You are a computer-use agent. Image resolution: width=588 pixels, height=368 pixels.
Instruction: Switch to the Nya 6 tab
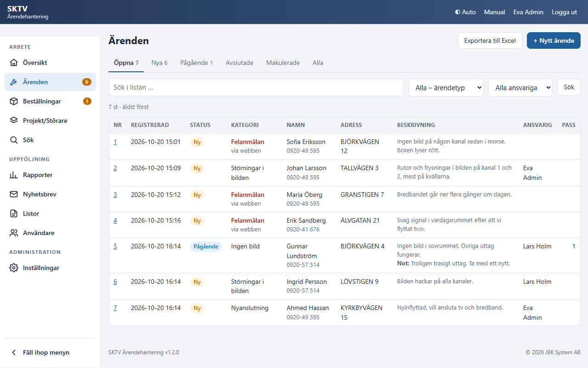(x=159, y=63)
